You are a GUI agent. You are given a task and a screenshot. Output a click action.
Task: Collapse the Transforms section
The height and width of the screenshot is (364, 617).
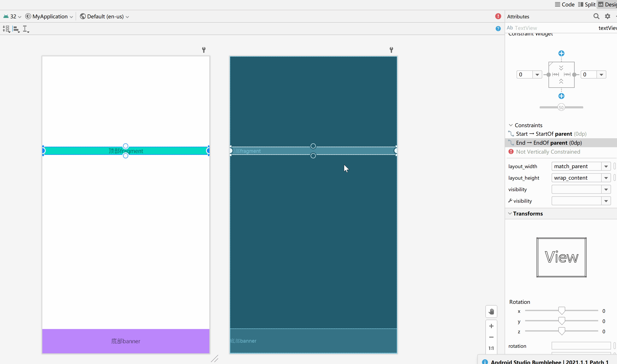tap(510, 213)
